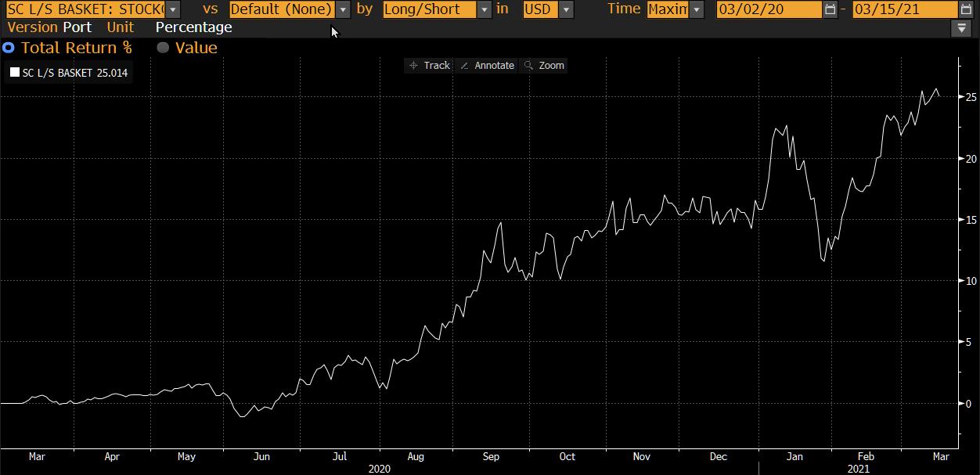Image resolution: width=980 pixels, height=475 pixels.
Task: Click the Percentage unit field
Action: [193, 27]
